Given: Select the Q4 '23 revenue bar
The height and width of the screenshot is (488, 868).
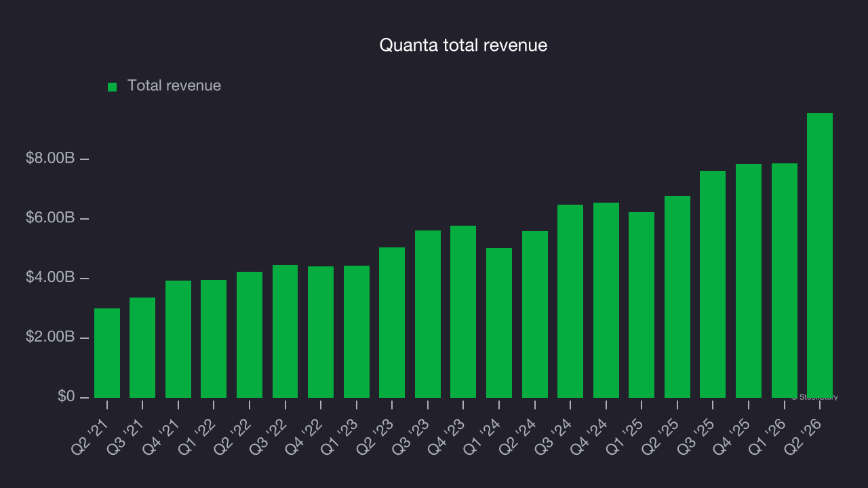Looking at the screenshot, I should click(x=463, y=312).
